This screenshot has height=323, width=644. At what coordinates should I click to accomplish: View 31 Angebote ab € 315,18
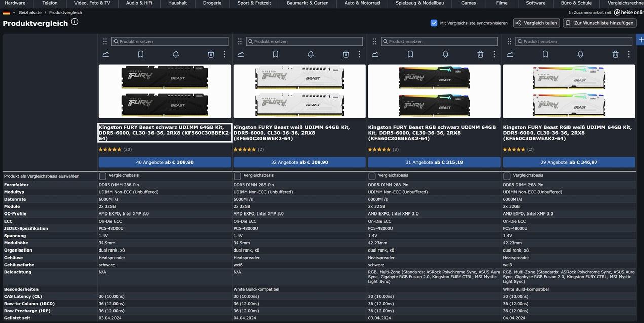434,162
